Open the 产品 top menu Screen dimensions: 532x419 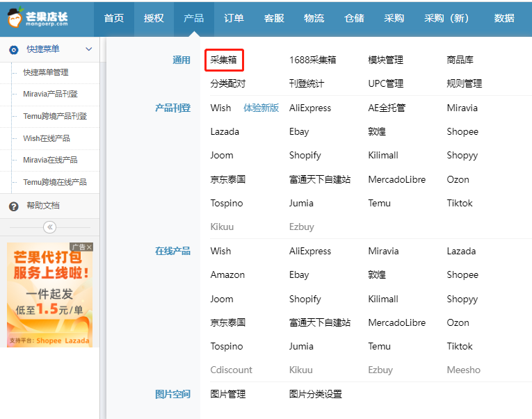pos(194,18)
